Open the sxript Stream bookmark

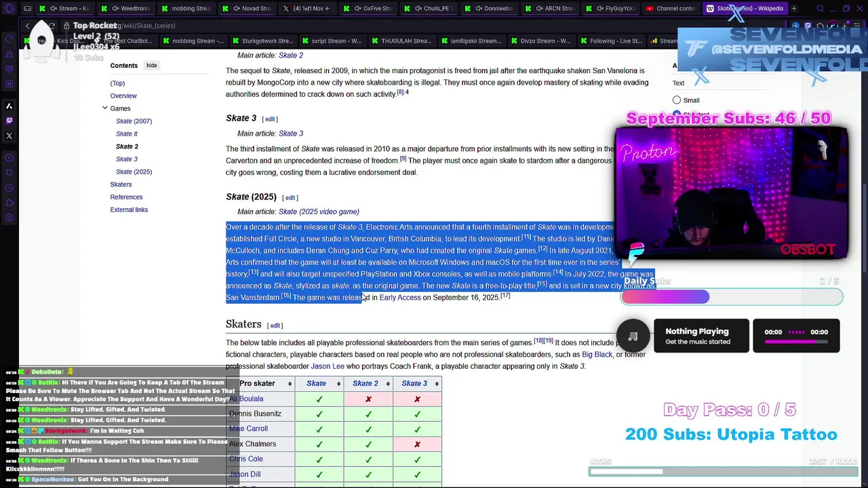[x=333, y=41]
